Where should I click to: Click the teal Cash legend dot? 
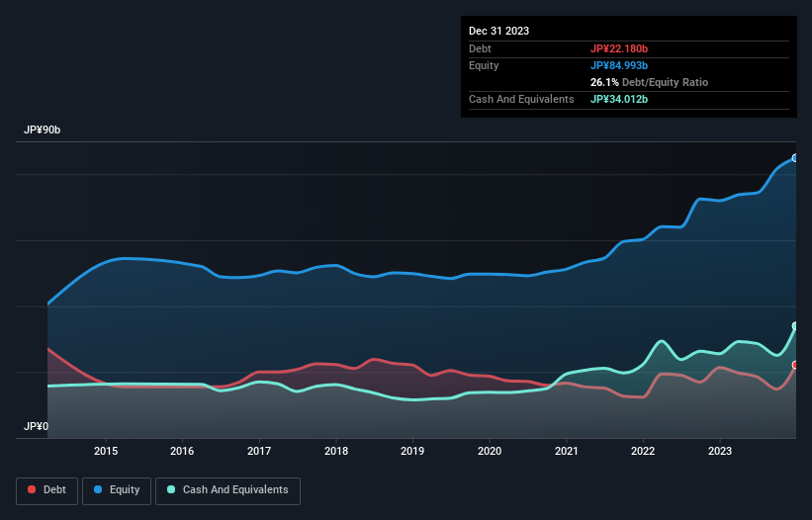(171, 489)
